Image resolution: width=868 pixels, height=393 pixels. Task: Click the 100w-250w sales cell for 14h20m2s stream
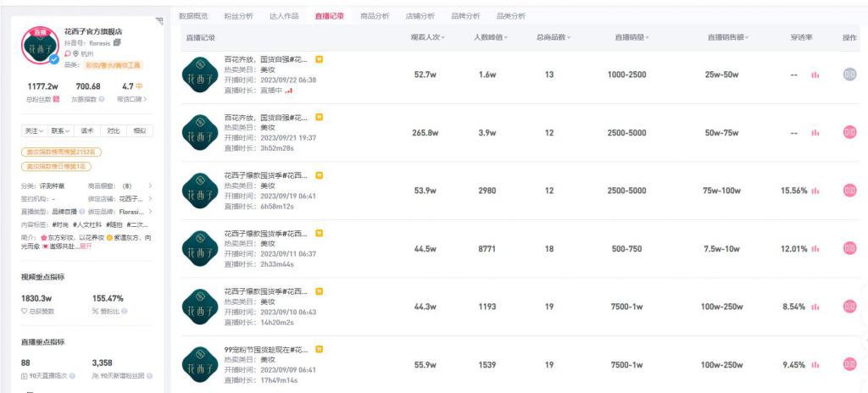(722, 307)
